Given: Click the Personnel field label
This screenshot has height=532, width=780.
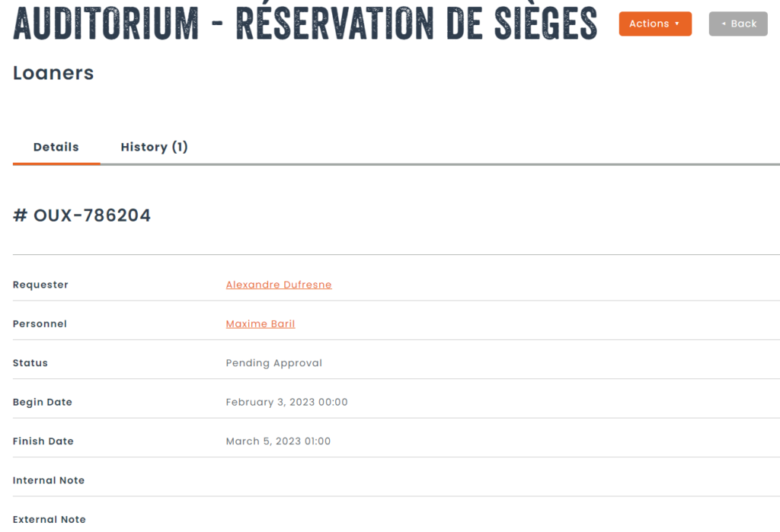Looking at the screenshot, I should [x=40, y=324].
